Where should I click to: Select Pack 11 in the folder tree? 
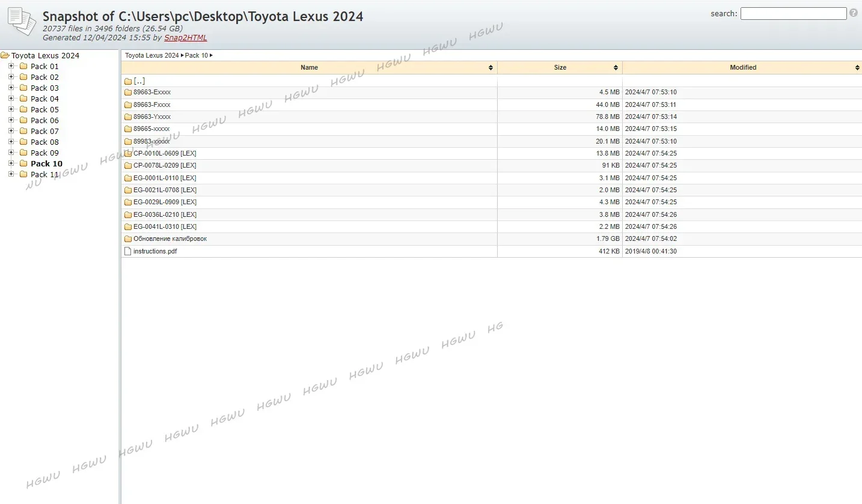tap(44, 174)
